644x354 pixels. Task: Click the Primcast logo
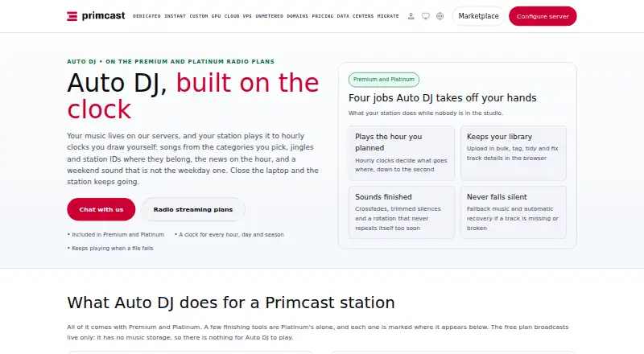[x=96, y=16]
